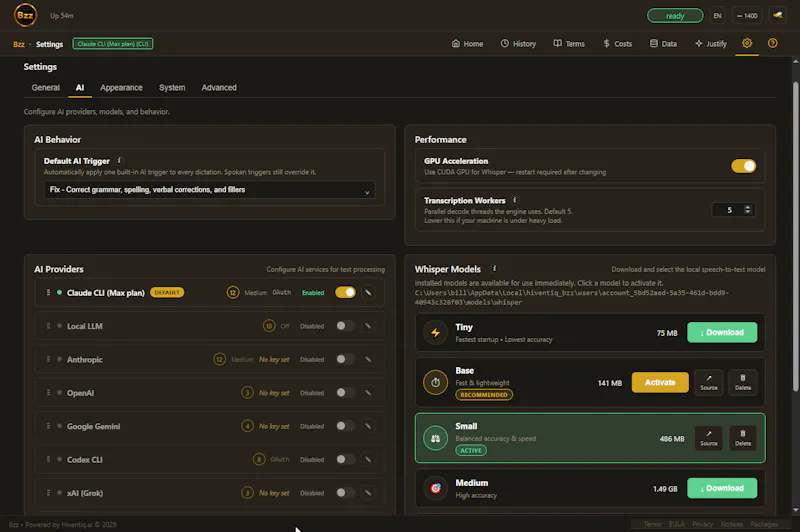
Task: Open the Data page
Action: tap(663, 43)
